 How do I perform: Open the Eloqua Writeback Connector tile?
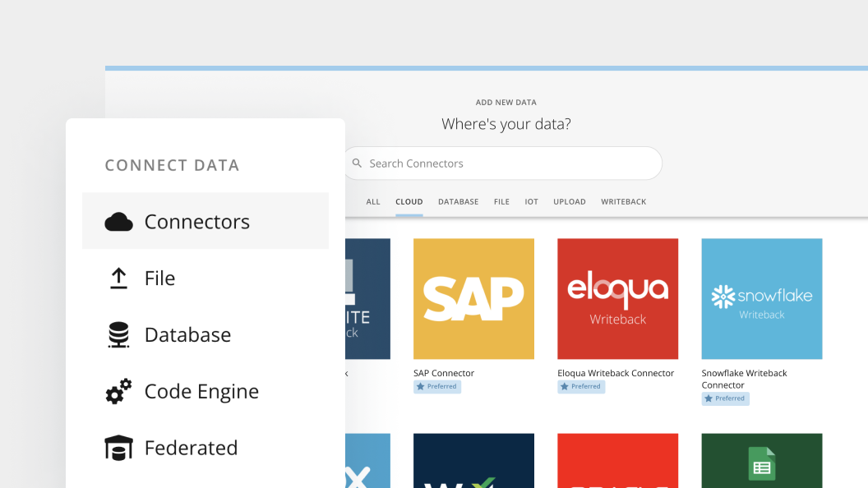pyautogui.click(x=618, y=299)
